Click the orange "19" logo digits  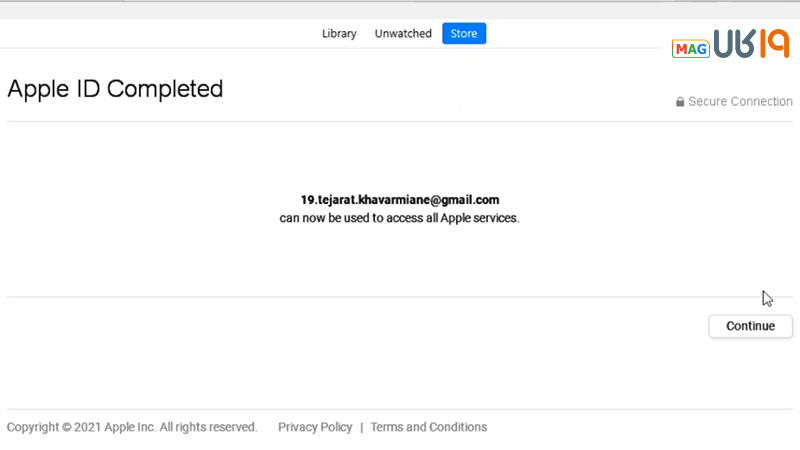coord(774,44)
